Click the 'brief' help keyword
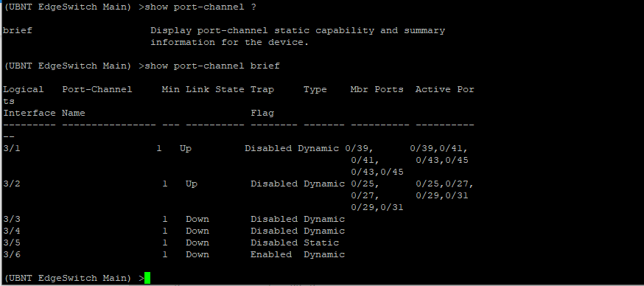The image size is (644, 286). click(x=17, y=30)
